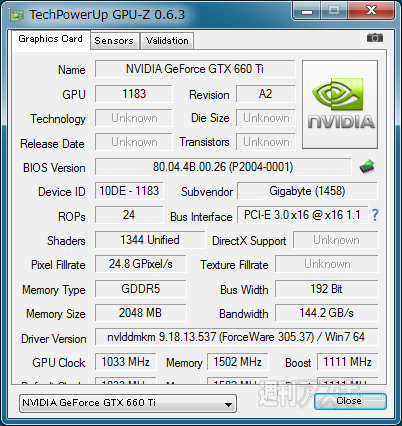This screenshot has height=426, width=402.
Task: Click the Memory clock value 1502 MHz
Action: pyautogui.click(x=237, y=362)
